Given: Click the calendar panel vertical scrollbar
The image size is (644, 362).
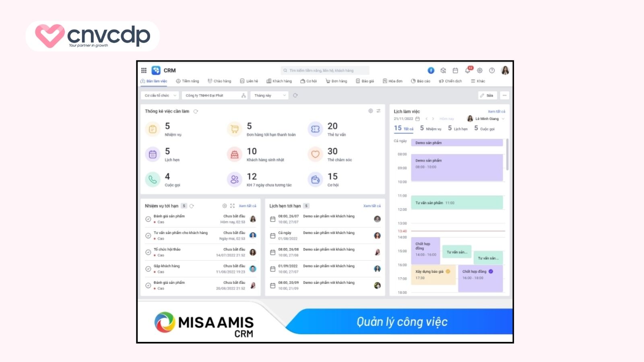Looking at the screenshot, I should coord(507,154).
